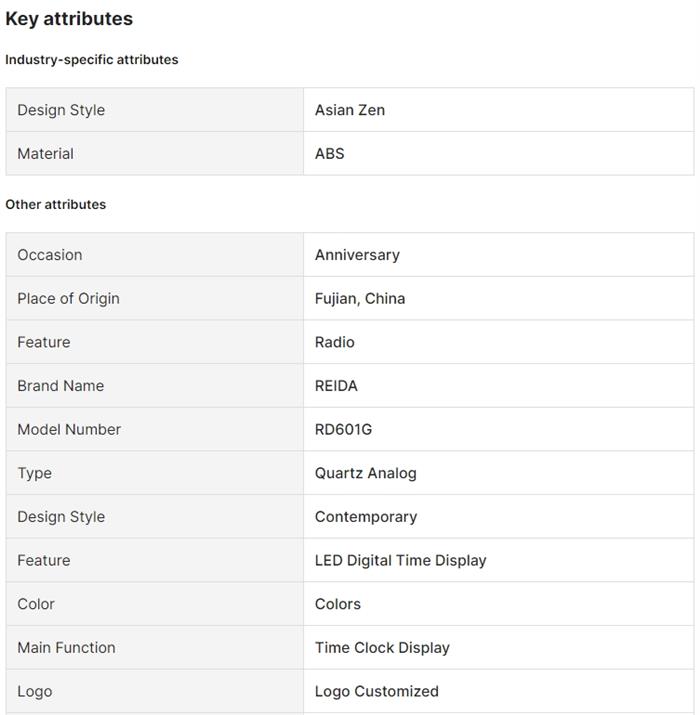Select the "Model Number" label
The image size is (700, 715).
[x=69, y=430]
